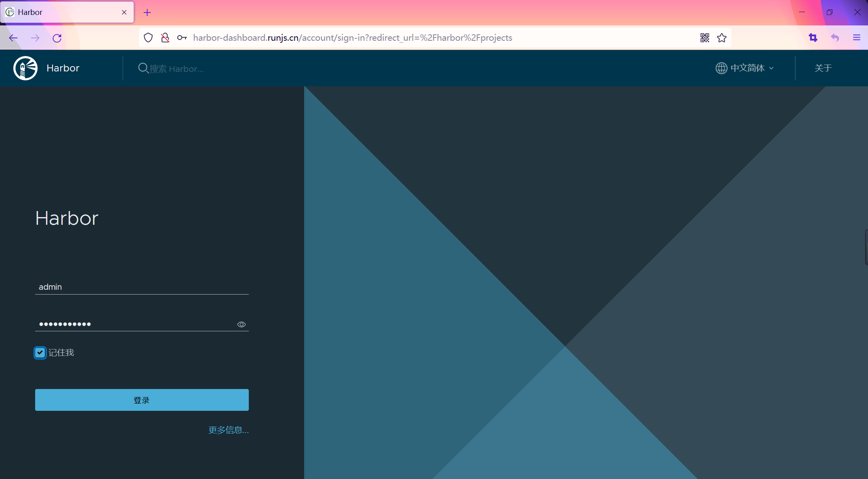868x479 pixels.
Task: Select the Harbor browser tab
Action: click(67, 12)
